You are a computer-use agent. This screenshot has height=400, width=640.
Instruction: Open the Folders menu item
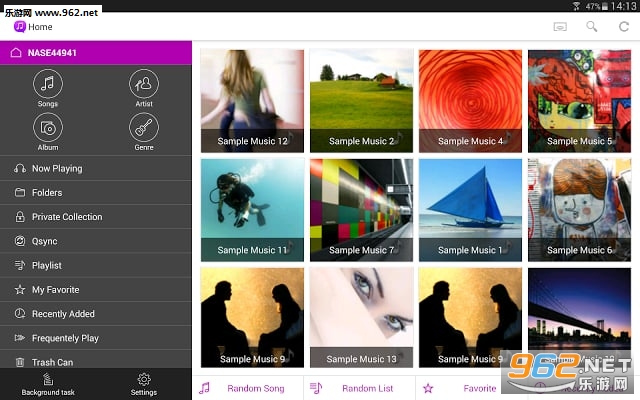[x=96, y=193]
